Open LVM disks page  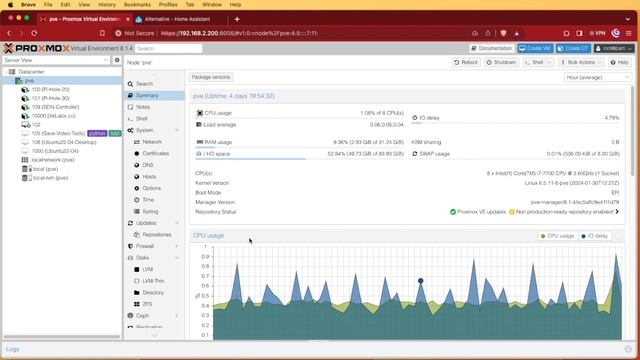pyautogui.click(x=147, y=269)
